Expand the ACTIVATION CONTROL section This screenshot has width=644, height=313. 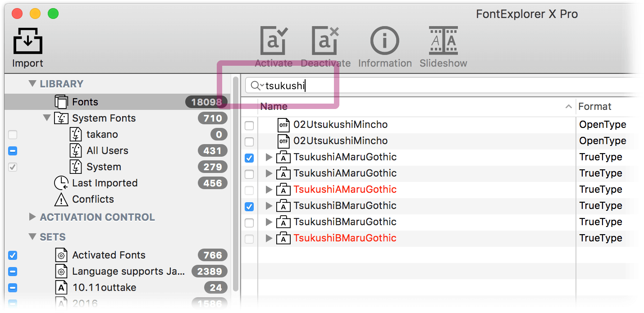[x=32, y=217]
